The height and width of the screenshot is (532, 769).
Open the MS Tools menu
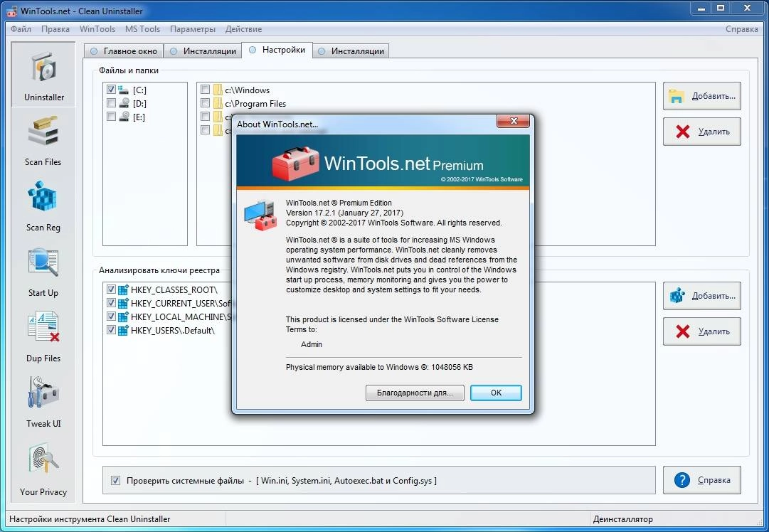142,29
